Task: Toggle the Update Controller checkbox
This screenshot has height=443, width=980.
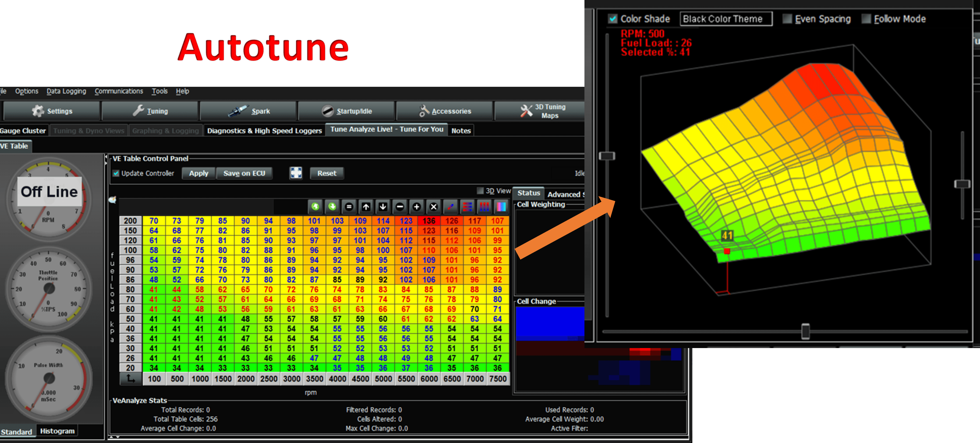Action: 116,173
